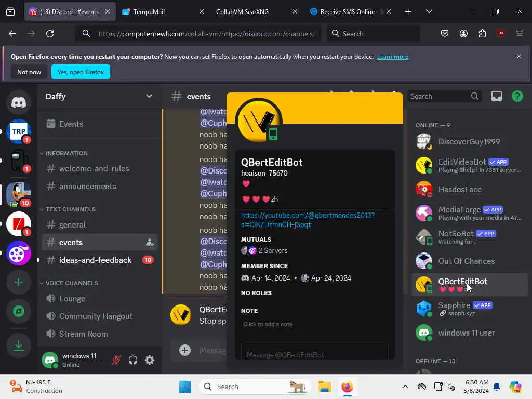The width and height of the screenshot is (532, 399).
Task: Open the welcome-and-rules channel
Action: pos(99,169)
